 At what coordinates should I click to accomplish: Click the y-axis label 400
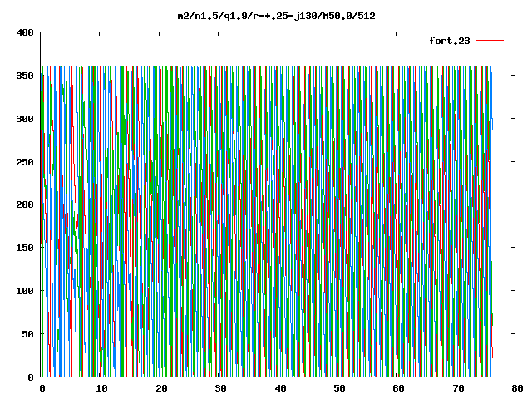[25, 32]
